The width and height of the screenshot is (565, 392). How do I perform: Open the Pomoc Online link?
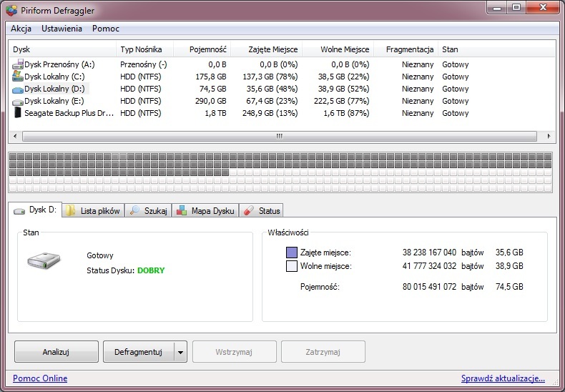[x=40, y=378]
